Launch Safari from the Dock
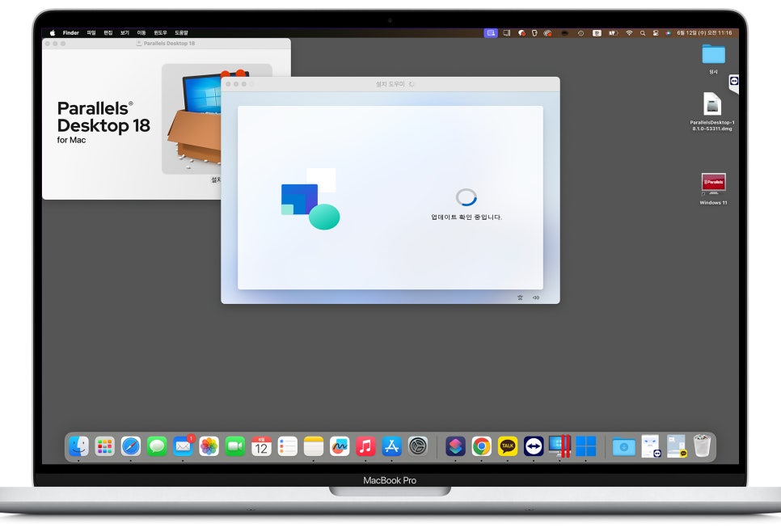Viewport: 781px width, 532px height. tap(131, 446)
